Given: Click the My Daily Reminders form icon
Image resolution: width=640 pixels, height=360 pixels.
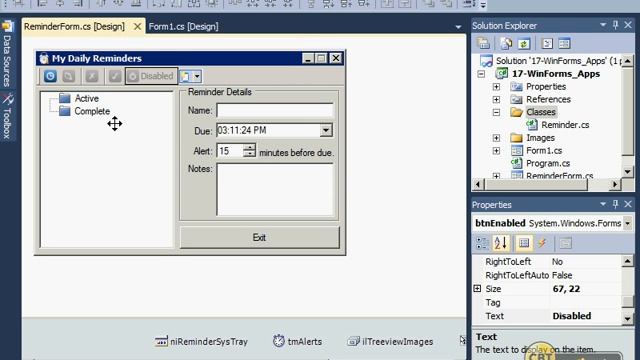Looking at the screenshot, I should [44, 58].
